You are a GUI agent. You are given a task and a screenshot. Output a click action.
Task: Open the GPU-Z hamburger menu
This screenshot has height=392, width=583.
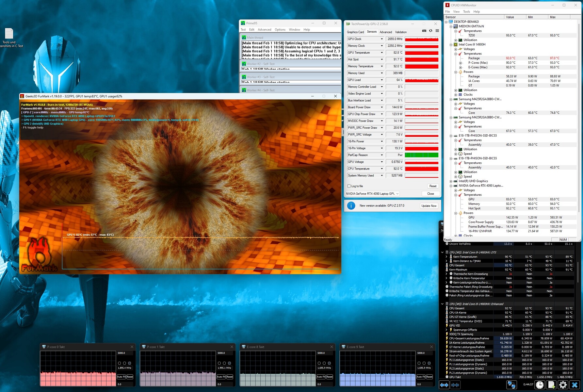coord(437,31)
